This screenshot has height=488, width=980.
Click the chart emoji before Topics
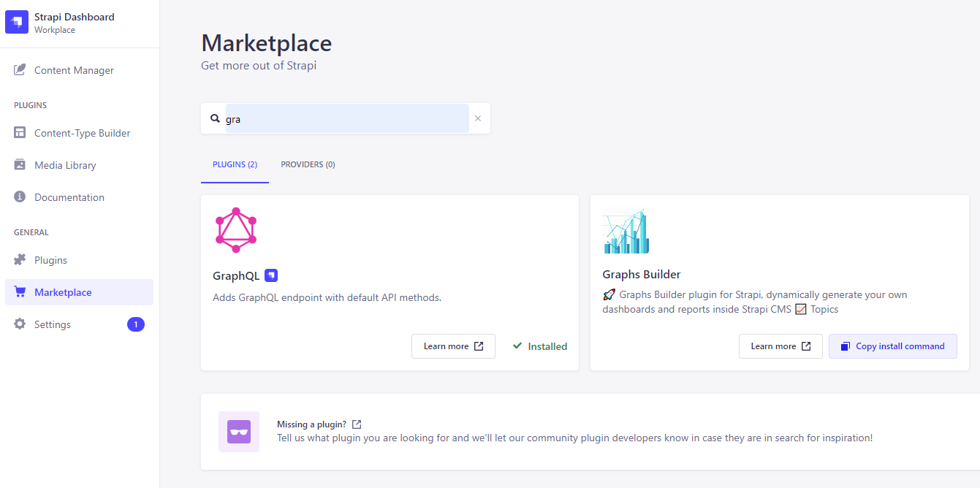point(800,309)
